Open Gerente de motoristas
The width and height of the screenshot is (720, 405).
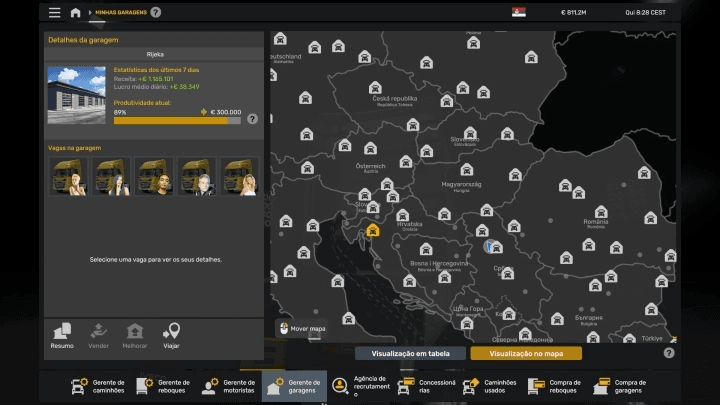[x=229, y=387]
